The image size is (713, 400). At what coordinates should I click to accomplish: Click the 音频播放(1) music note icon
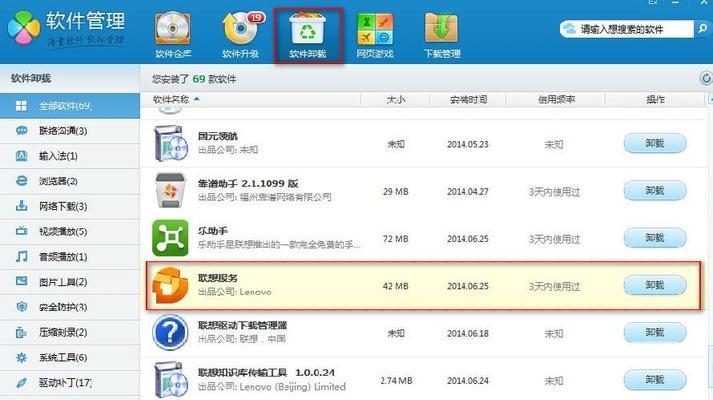21,256
